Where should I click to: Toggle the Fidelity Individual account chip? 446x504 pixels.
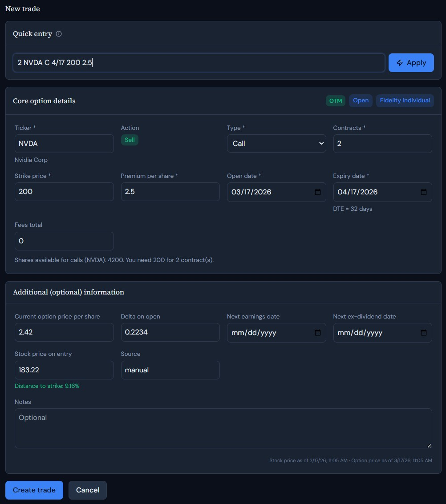tap(405, 101)
